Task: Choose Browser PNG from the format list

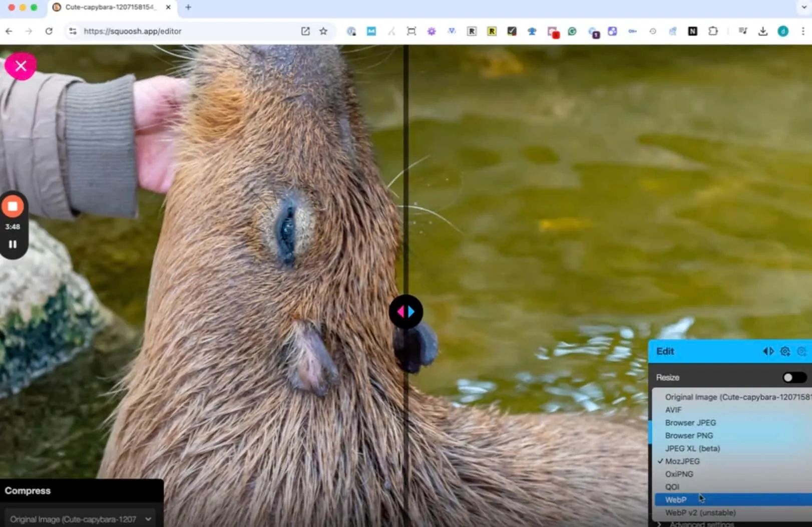Action: pyautogui.click(x=733, y=435)
